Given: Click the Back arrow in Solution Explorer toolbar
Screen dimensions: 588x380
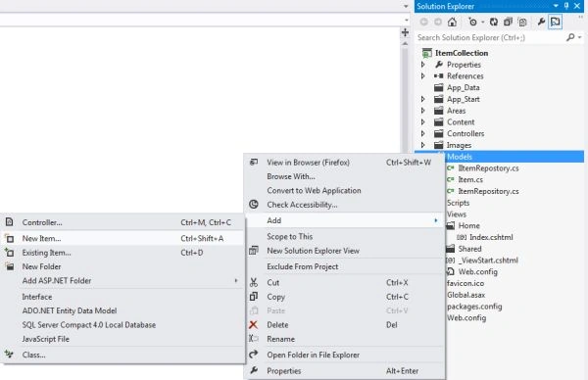Looking at the screenshot, I should point(423,23).
